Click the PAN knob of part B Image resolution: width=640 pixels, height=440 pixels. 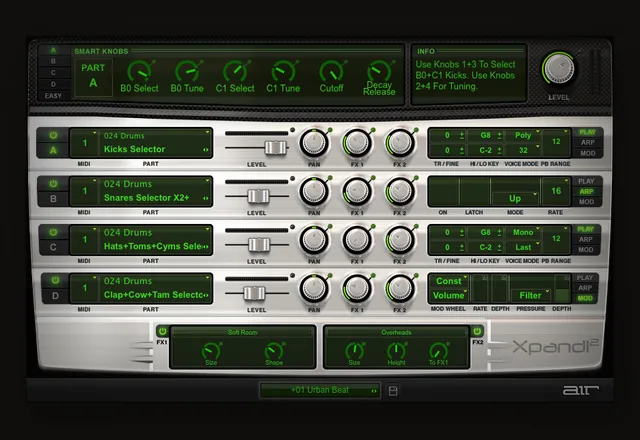(313, 191)
